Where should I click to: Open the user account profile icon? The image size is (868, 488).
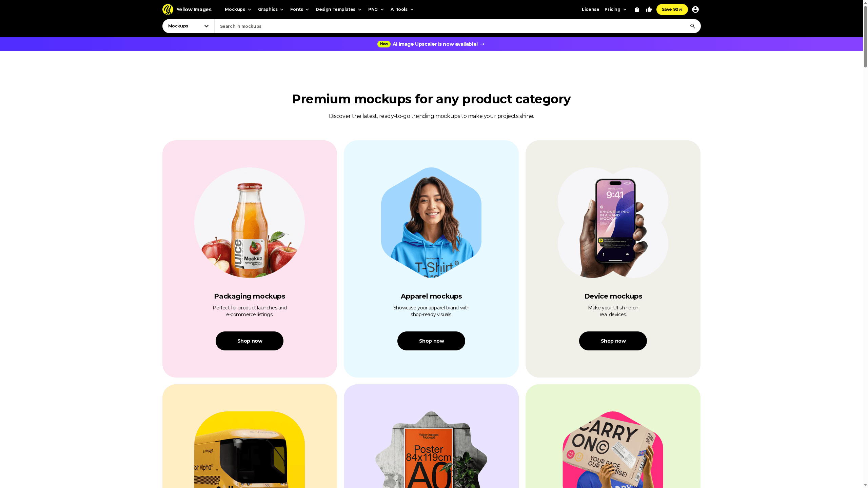695,9
